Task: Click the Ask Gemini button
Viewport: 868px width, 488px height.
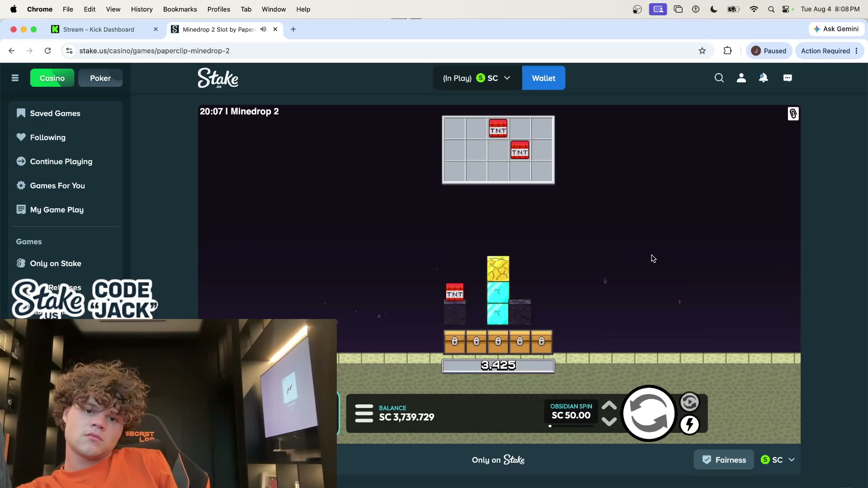Action: [x=836, y=29]
